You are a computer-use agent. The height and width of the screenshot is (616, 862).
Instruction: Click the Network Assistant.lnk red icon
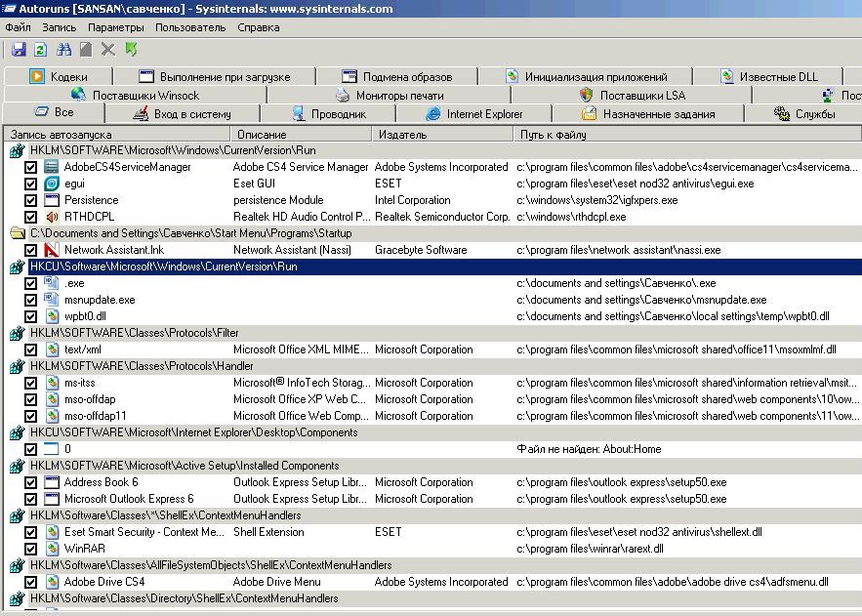pyautogui.click(x=52, y=250)
